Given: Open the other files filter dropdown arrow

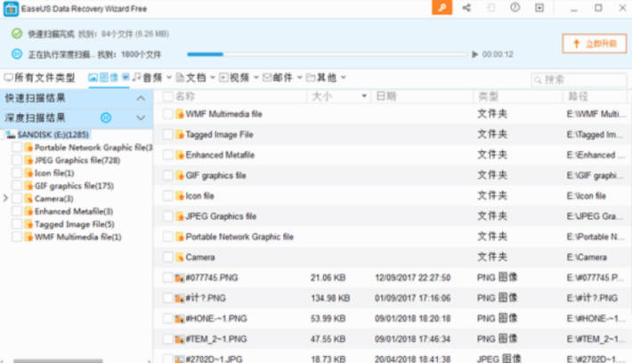Looking at the screenshot, I should tap(344, 77).
